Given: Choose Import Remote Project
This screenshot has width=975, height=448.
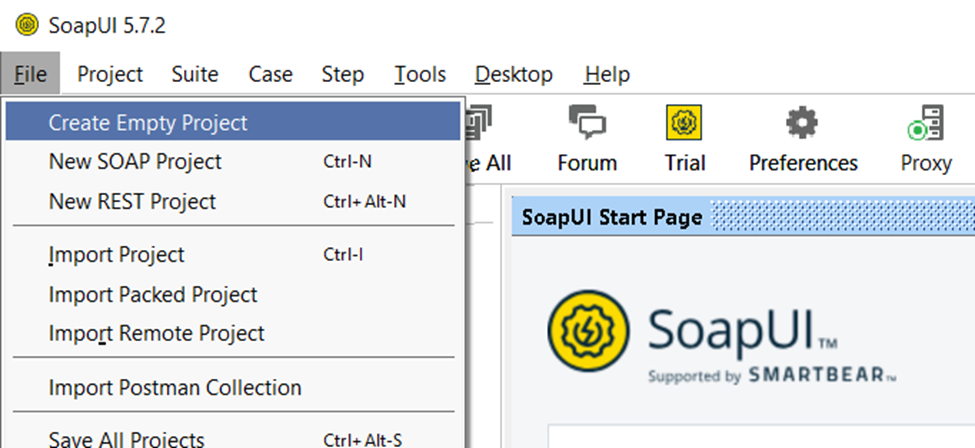Looking at the screenshot, I should click(x=233, y=333).
